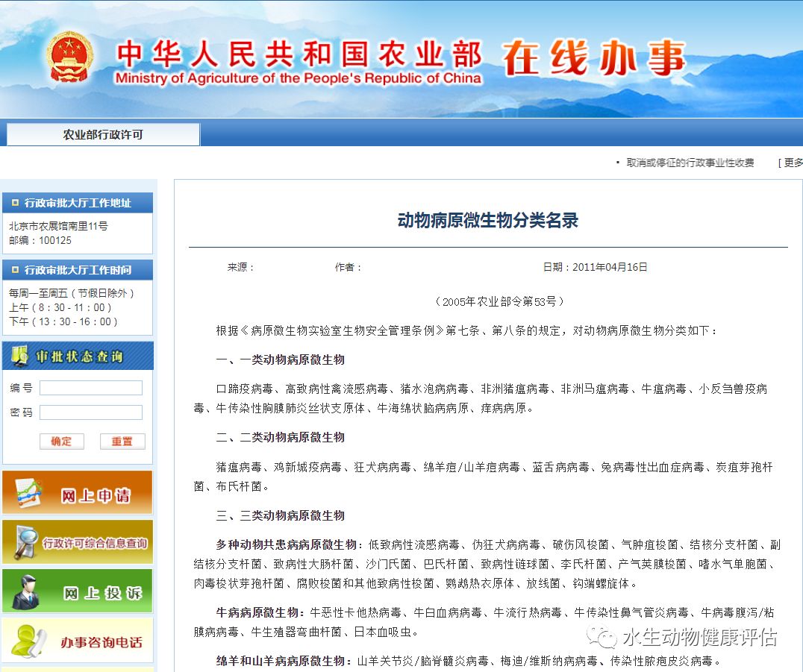Click the businessman icon on 网上投诉
This screenshot has width=803, height=672.
click(x=25, y=591)
